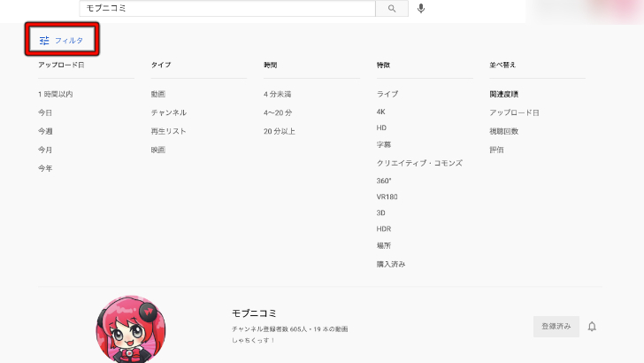Select the 購入済み feature filter
This screenshot has height=363, width=644.
pyautogui.click(x=391, y=264)
